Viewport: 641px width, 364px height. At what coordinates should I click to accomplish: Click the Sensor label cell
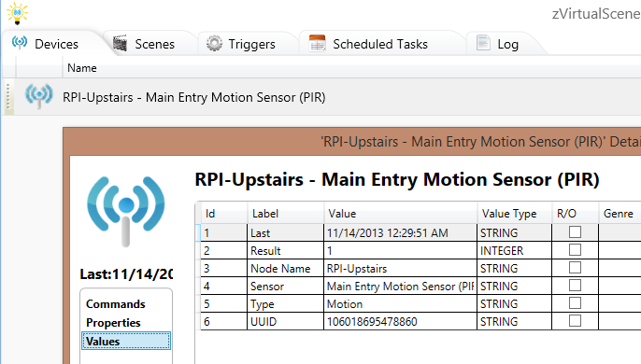(285, 286)
